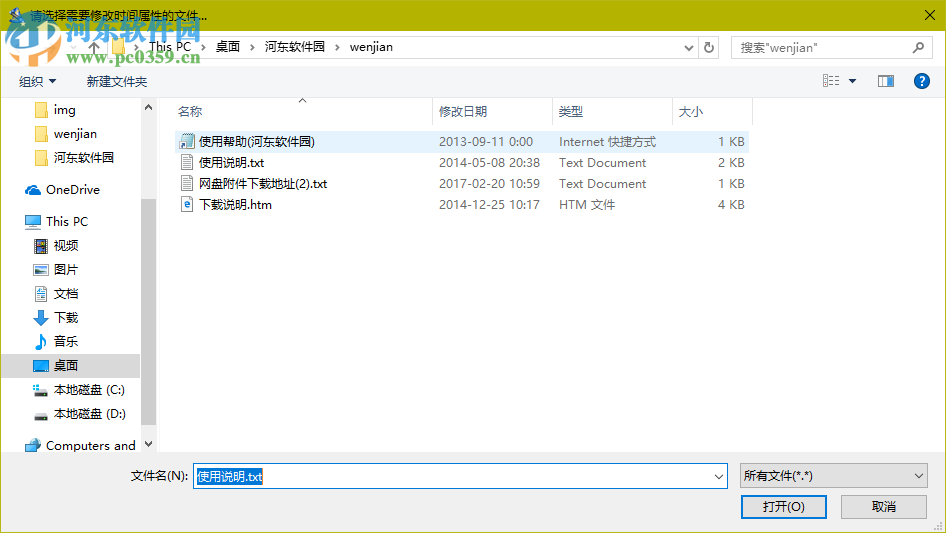Open the 组织 organize menu
The width and height of the screenshot is (946, 533).
(x=37, y=81)
